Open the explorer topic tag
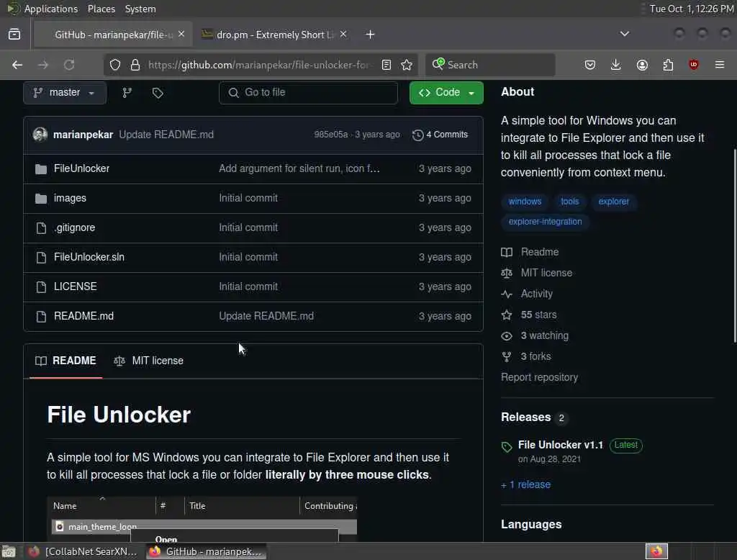 (x=613, y=202)
